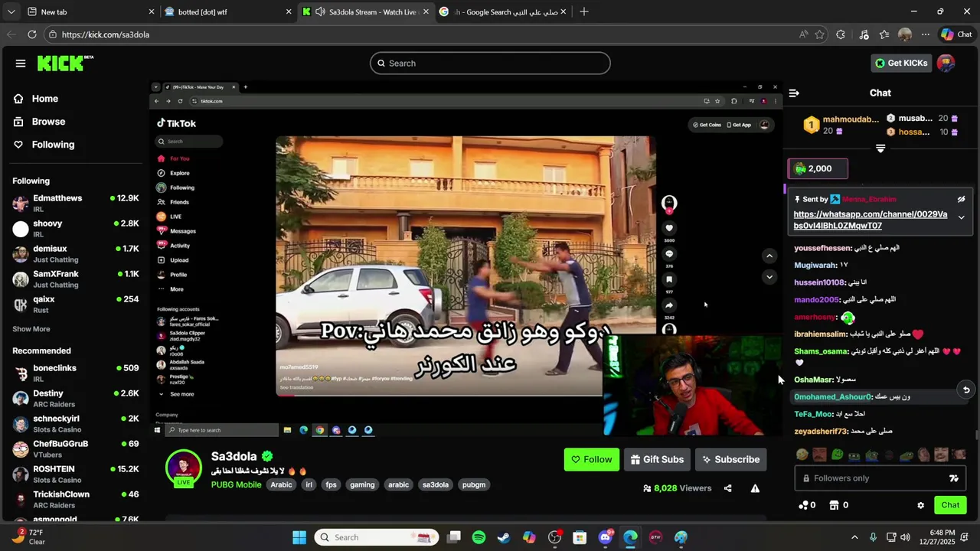Open the weather widget showing 72°F

click(x=28, y=537)
